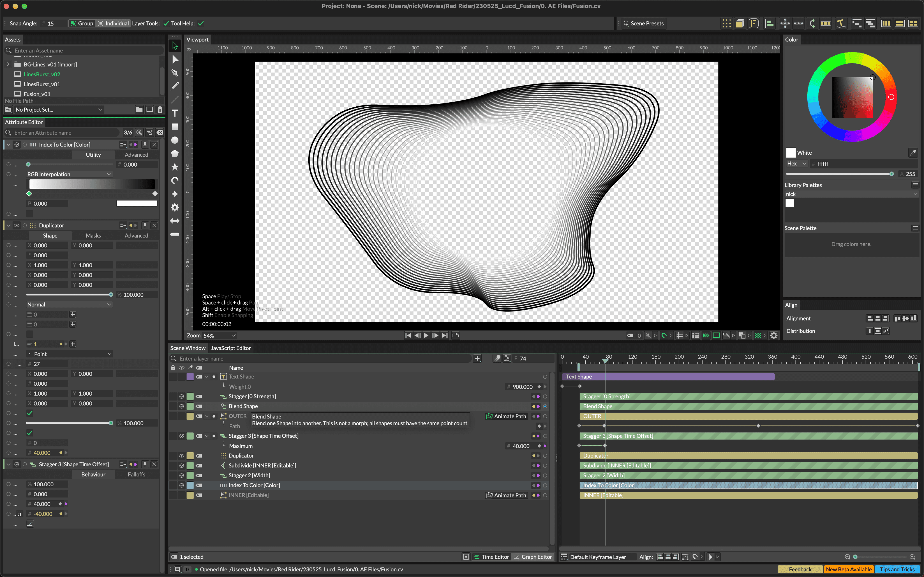
Task: Delete the selected asset with the trash icon
Action: [x=160, y=110]
